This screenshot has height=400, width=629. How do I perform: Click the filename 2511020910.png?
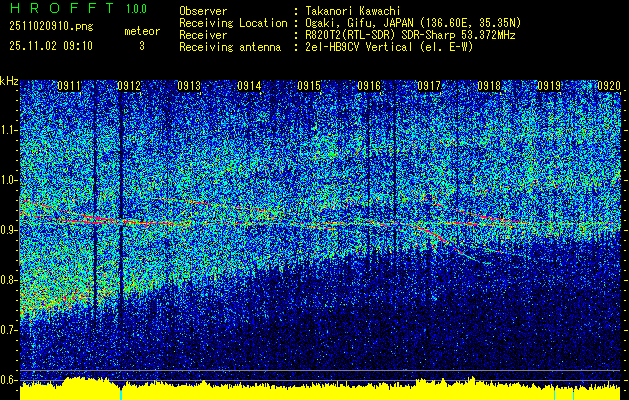click(51, 27)
